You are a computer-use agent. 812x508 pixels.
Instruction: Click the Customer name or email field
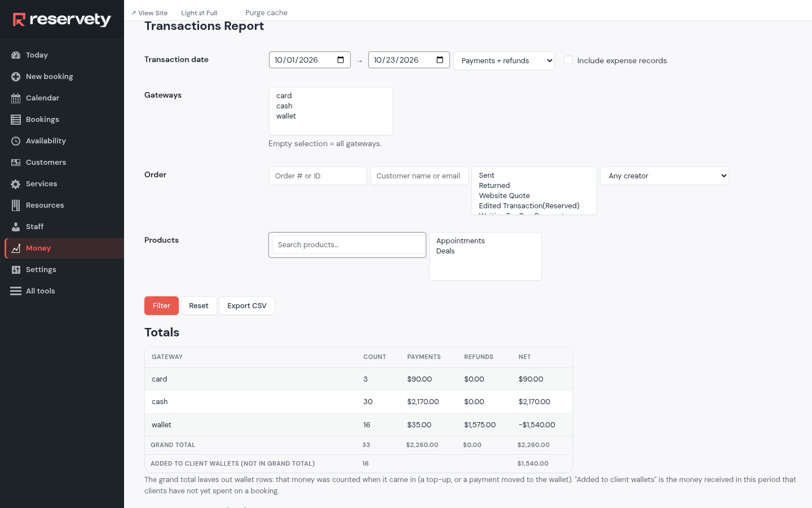pyautogui.click(x=419, y=176)
